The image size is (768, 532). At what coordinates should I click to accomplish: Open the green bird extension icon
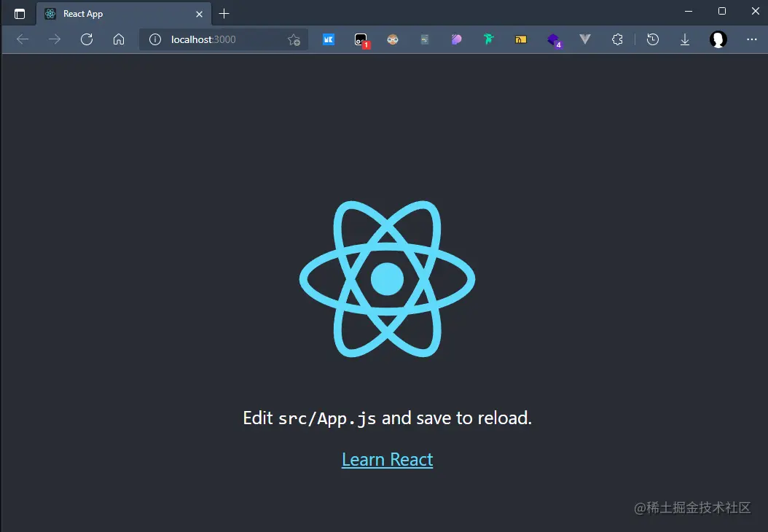(x=489, y=39)
